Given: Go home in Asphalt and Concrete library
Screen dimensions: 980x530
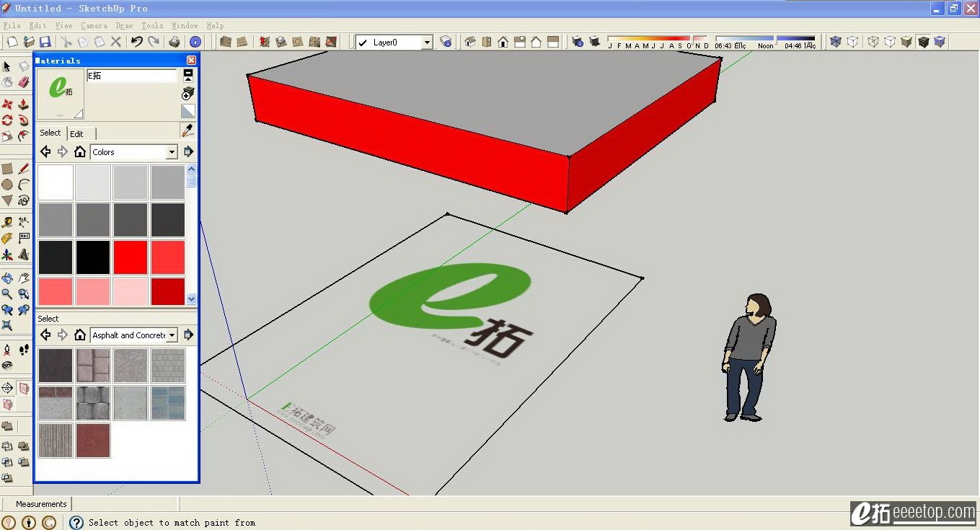Looking at the screenshot, I should (x=80, y=335).
